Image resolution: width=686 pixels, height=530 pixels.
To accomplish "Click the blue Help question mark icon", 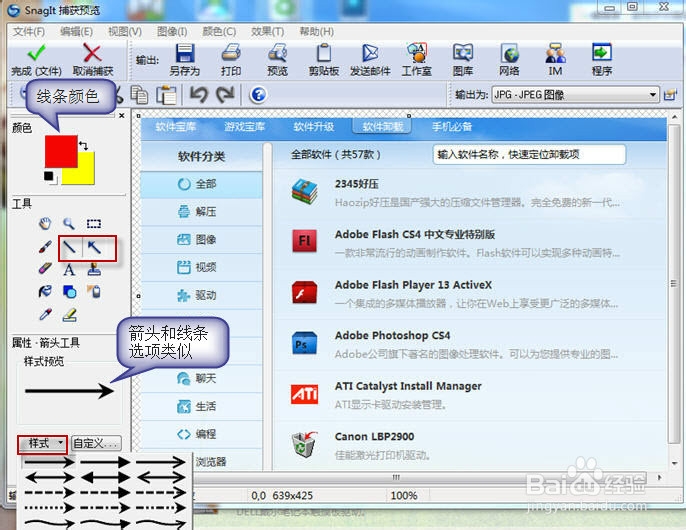I will (x=258, y=95).
